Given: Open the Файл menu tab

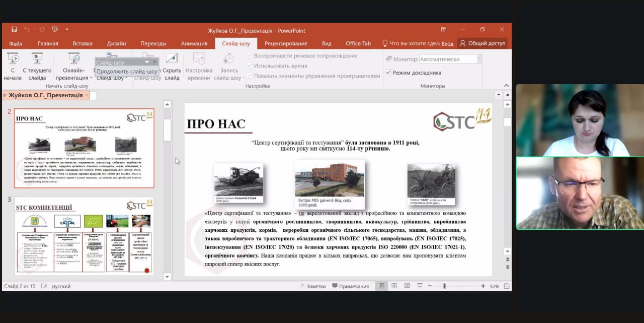Looking at the screenshot, I should point(16,43).
